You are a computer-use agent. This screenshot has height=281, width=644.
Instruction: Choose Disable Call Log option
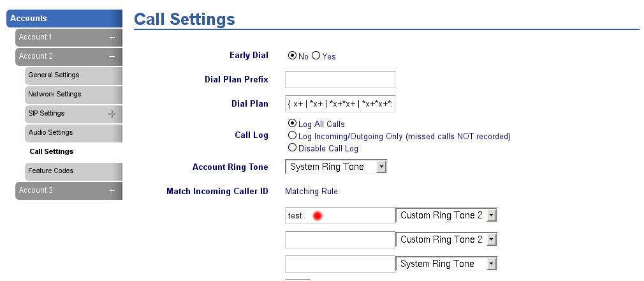(x=293, y=148)
